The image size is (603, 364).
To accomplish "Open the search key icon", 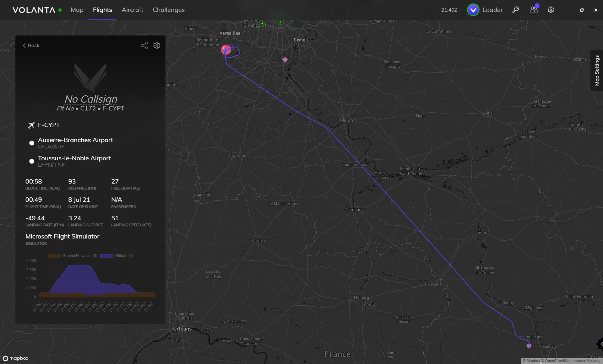I will (515, 10).
